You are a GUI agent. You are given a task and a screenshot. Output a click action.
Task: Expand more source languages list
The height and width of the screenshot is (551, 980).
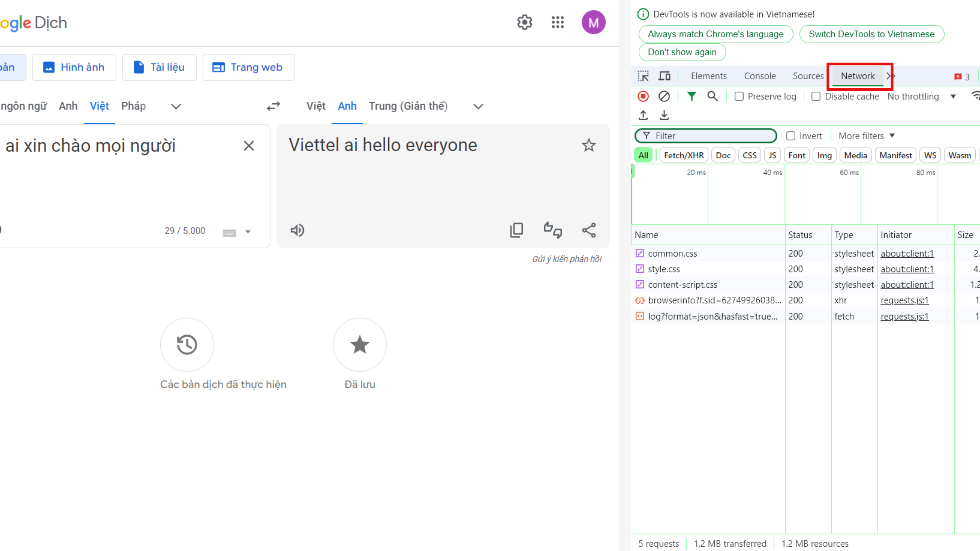pos(176,106)
